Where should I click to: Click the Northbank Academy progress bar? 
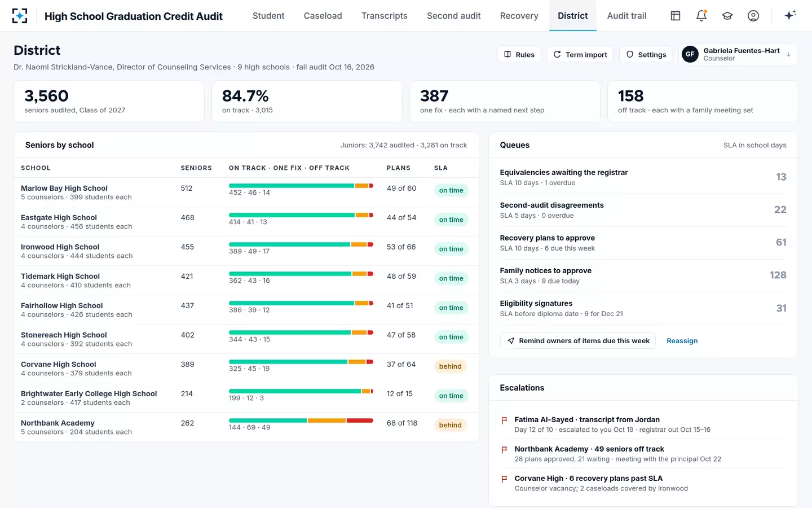301,421
